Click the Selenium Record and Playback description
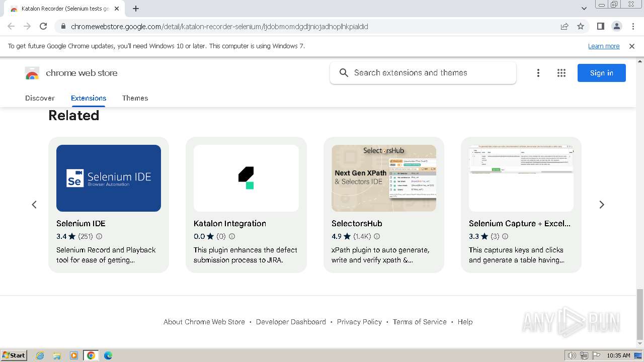The image size is (644, 362). 106,255
